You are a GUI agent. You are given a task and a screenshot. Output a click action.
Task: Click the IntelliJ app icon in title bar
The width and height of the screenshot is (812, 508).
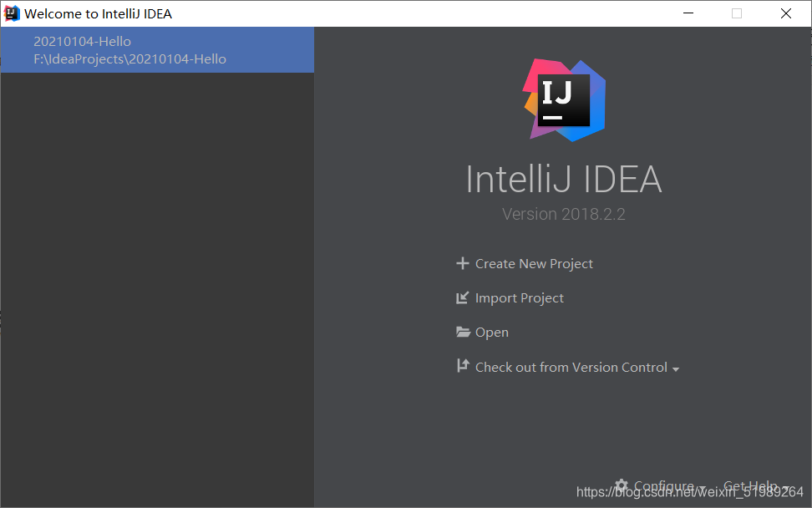[12, 13]
